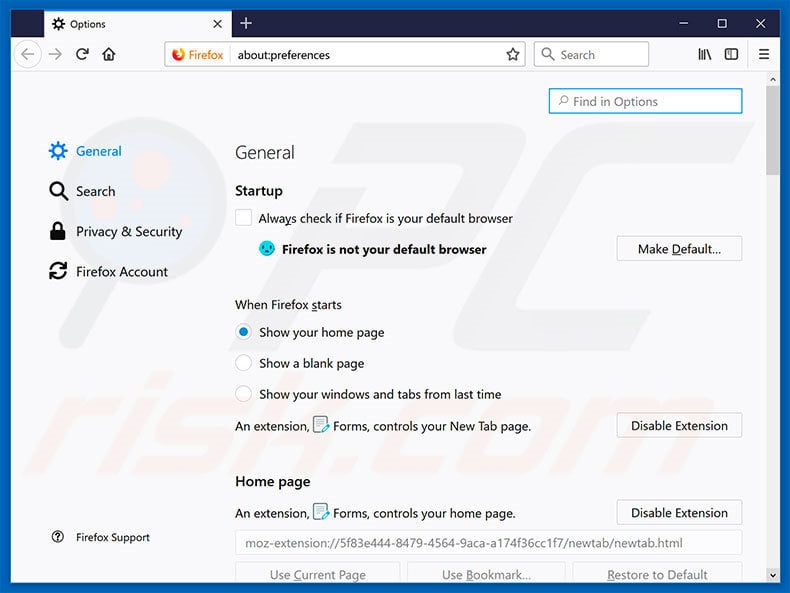Image resolution: width=790 pixels, height=593 pixels.
Task: Reload the current page
Action: tap(83, 54)
